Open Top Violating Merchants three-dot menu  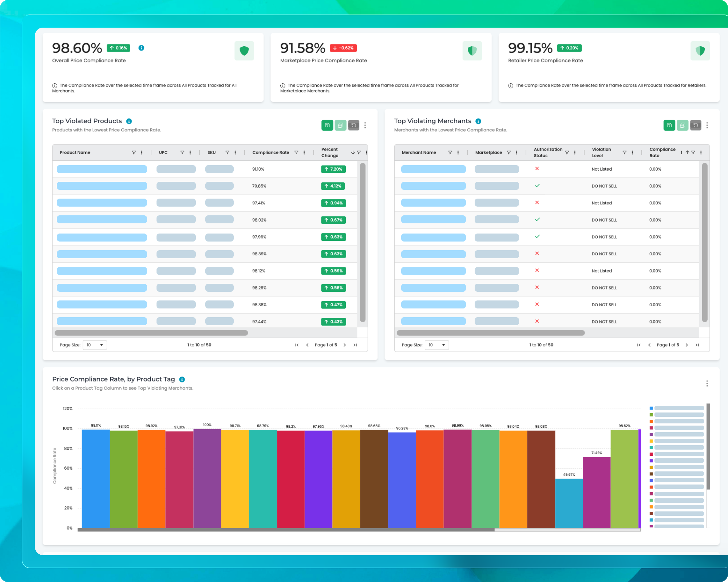click(x=707, y=125)
